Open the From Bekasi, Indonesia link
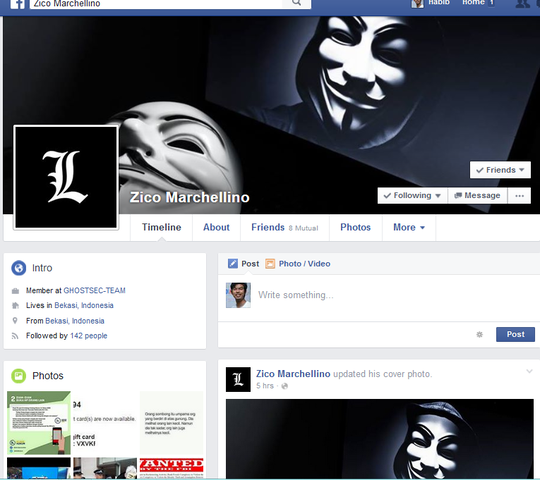 coord(75,321)
